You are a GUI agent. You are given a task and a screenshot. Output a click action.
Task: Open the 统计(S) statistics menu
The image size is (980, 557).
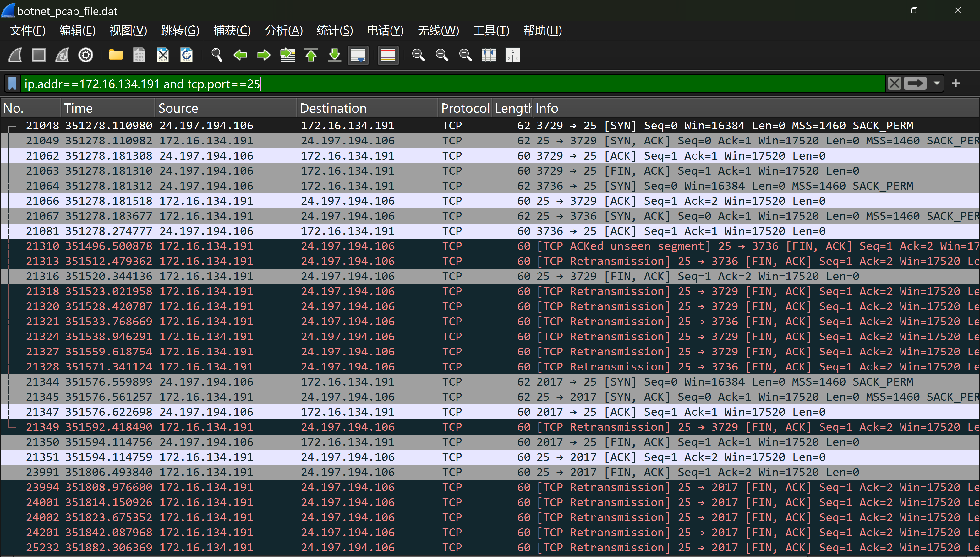[x=335, y=30]
